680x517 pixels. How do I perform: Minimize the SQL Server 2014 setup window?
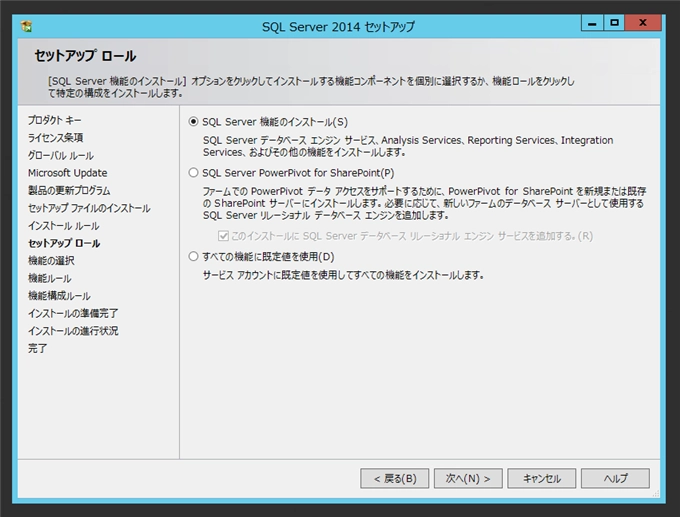tap(592, 23)
